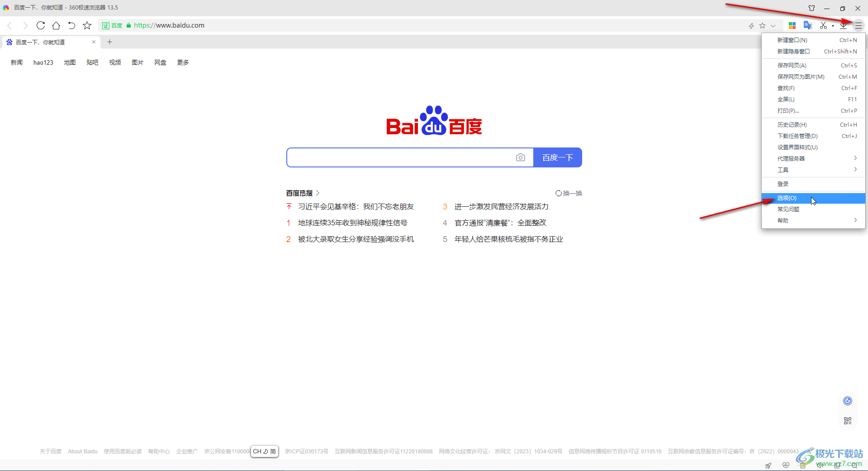Select 登录 menu item
This screenshot has width=868, height=471.
(813, 184)
